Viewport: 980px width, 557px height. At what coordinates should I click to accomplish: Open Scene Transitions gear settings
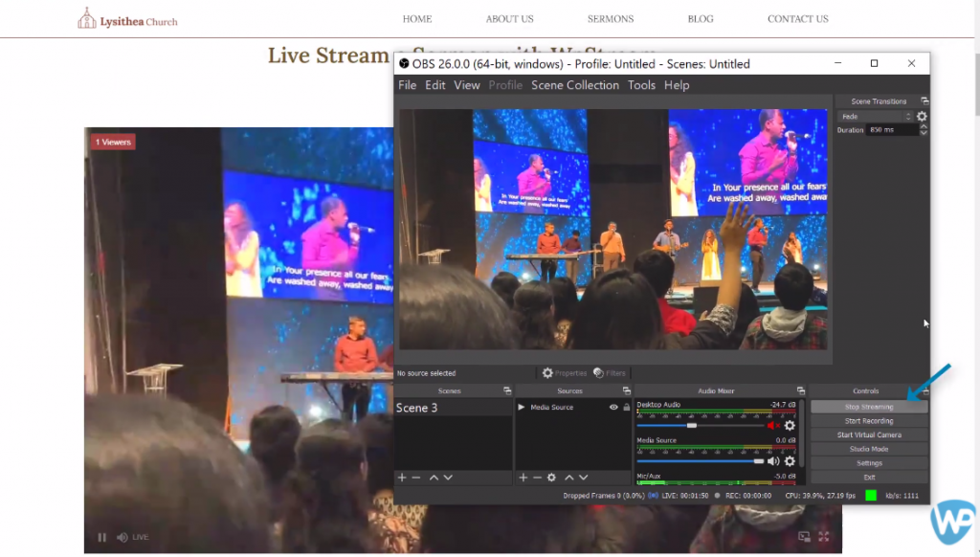922,117
